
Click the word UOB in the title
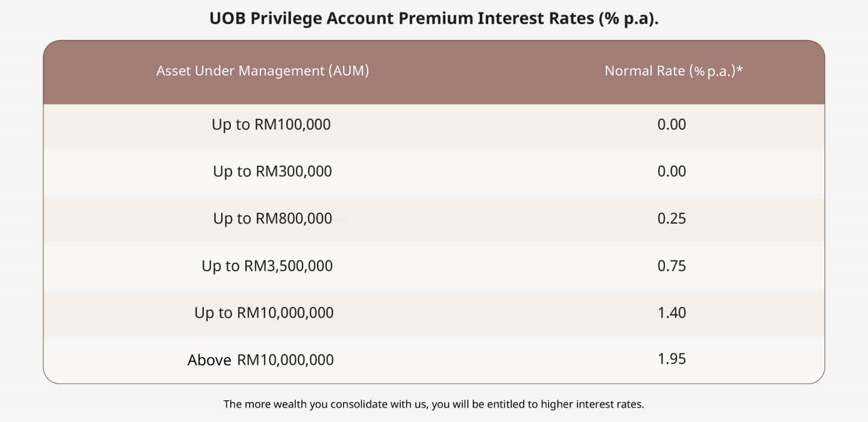coord(227,18)
